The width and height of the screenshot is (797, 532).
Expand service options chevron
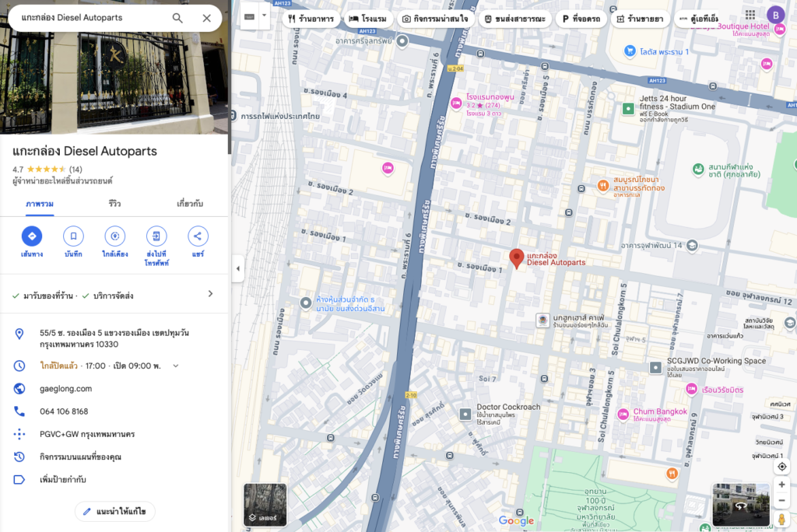pos(210,294)
